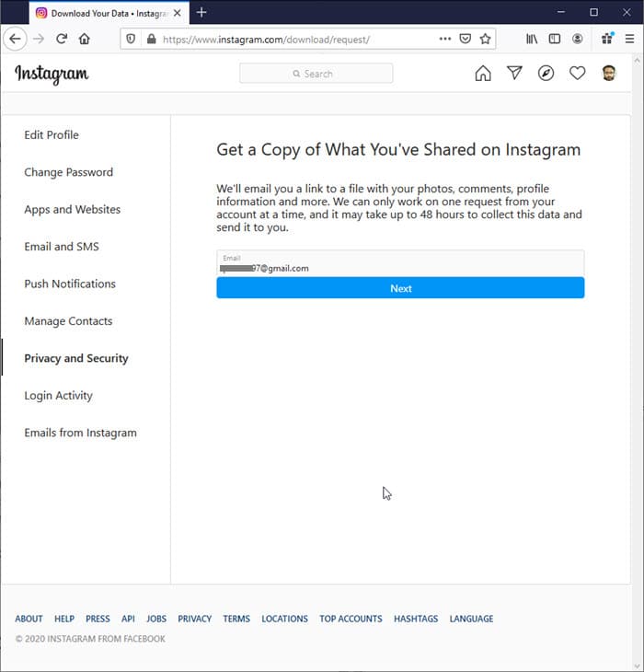The width and height of the screenshot is (644, 672).
Task: Open Edit Profile settings
Action: [x=52, y=135]
